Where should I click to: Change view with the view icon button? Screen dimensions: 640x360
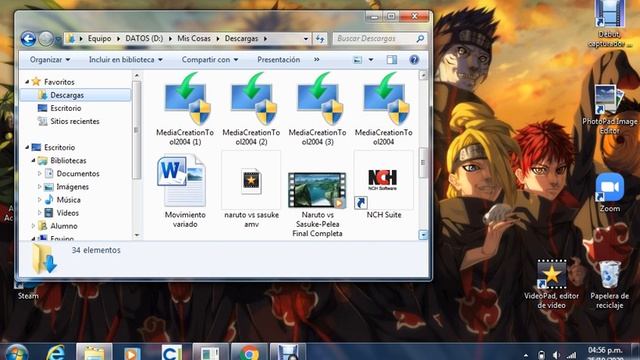coord(358,60)
